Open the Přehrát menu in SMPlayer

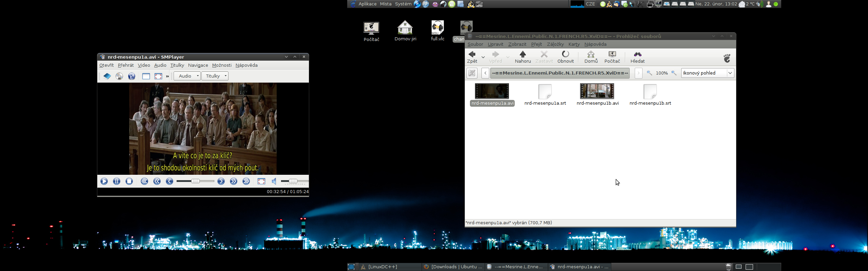tap(126, 65)
